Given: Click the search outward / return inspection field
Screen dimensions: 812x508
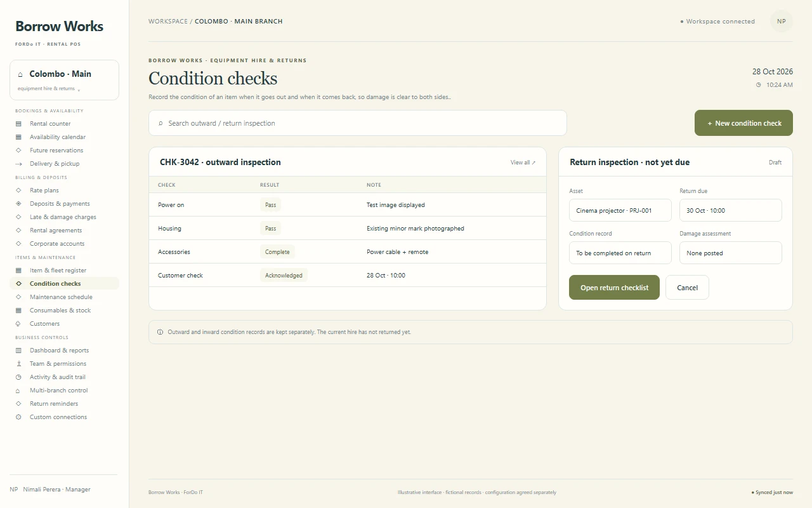Looking at the screenshot, I should 358,123.
